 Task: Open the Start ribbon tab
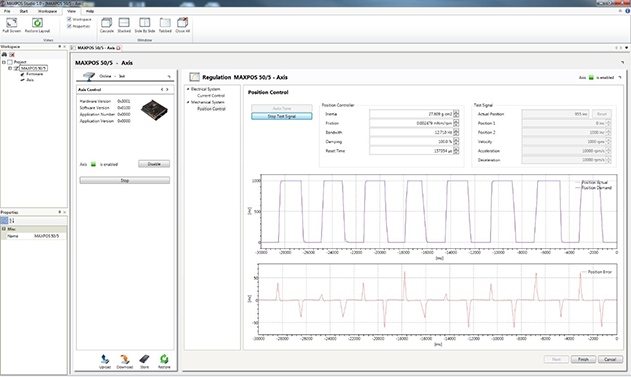tap(24, 11)
